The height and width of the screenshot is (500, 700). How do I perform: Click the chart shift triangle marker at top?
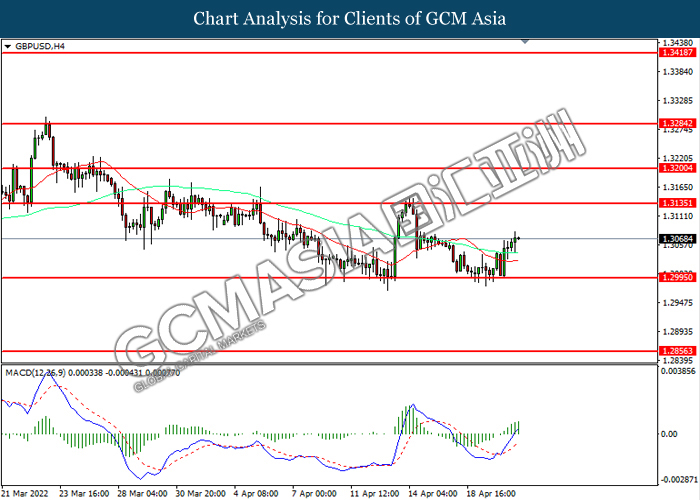525,42
